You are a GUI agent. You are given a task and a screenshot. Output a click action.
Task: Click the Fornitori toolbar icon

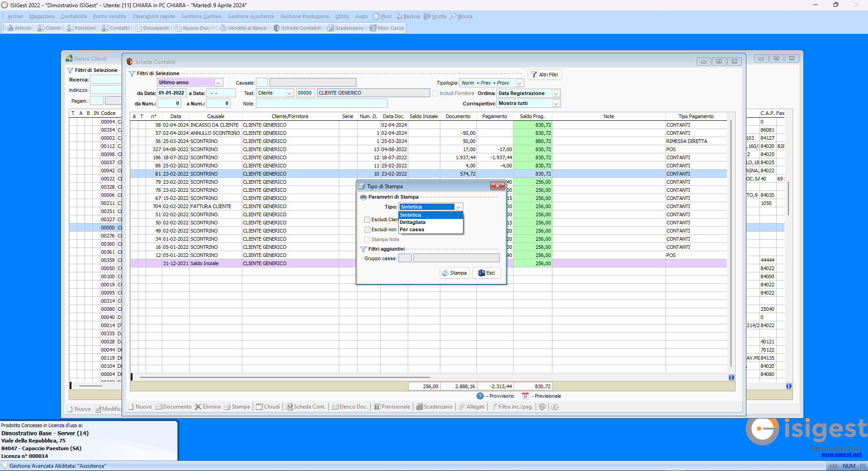tap(80, 28)
